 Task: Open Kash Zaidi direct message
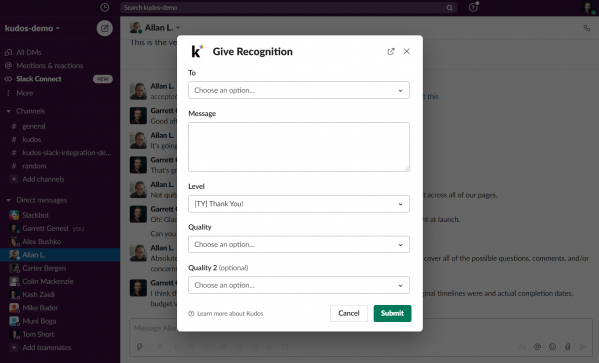[38, 295]
